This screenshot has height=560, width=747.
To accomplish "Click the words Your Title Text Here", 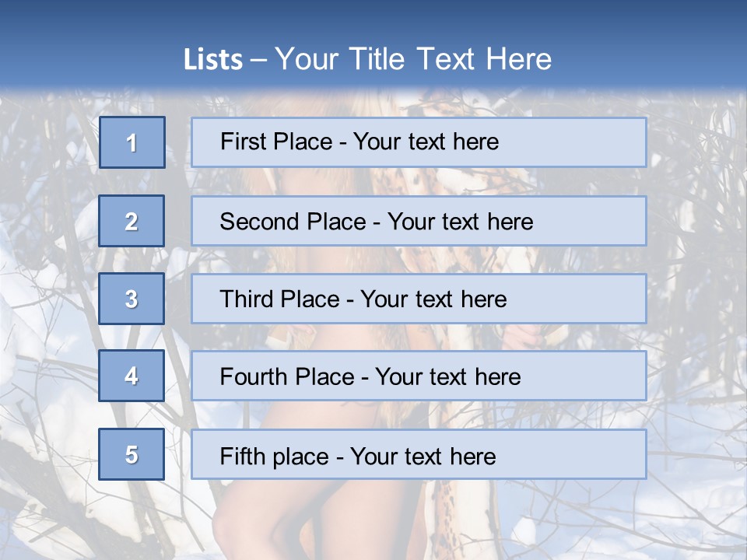I will (x=413, y=59).
